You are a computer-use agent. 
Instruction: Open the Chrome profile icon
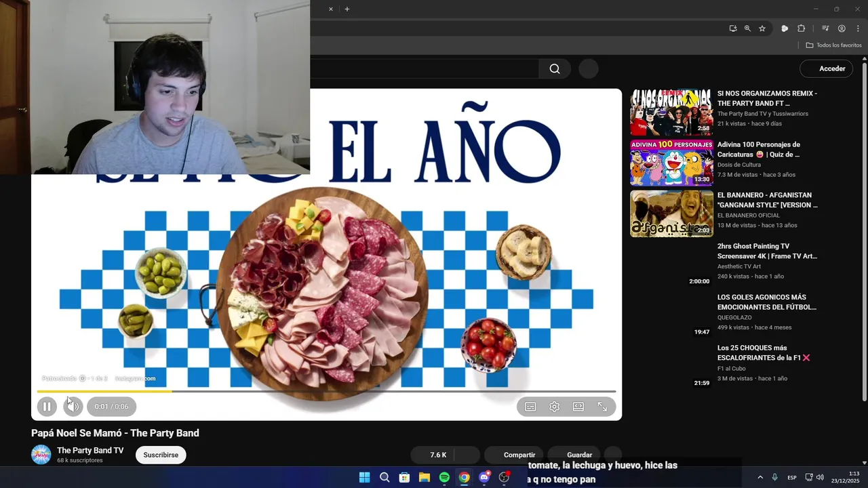click(842, 28)
